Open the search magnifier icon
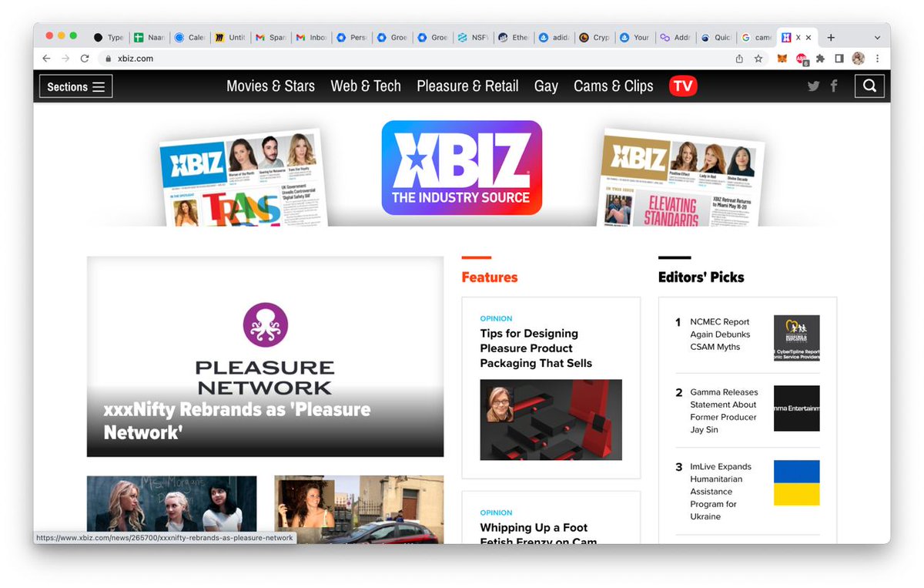The width and height of the screenshot is (924, 588). (x=869, y=86)
